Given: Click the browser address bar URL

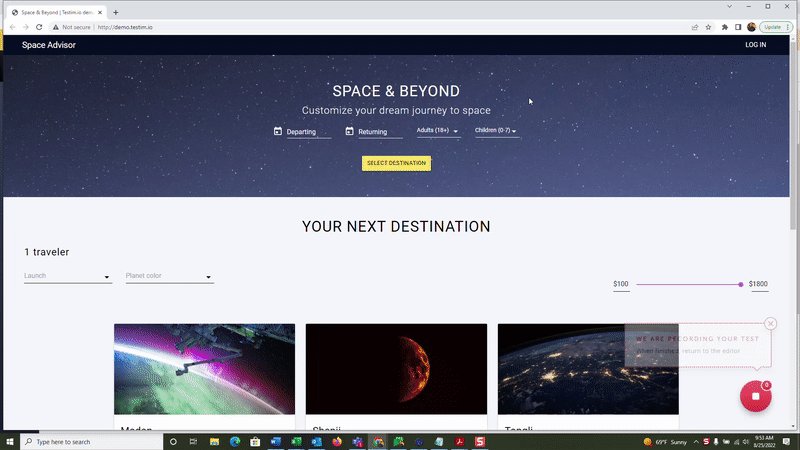Looking at the screenshot, I should [x=125, y=27].
